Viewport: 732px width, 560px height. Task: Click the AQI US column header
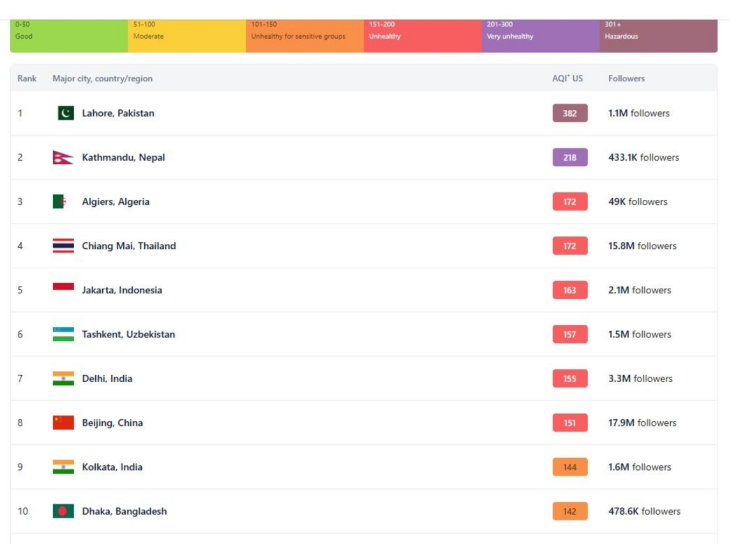(567, 78)
